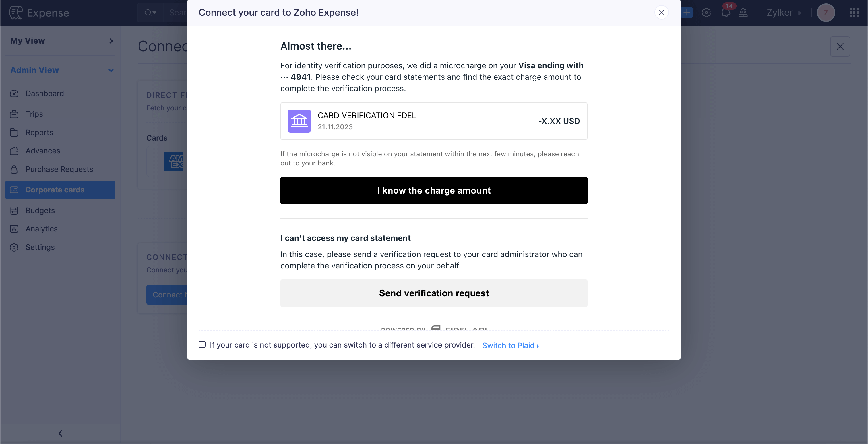Image resolution: width=868 pixels, height=444 pixels.
Task: Open the Reports section
Action: coord(39,132)
